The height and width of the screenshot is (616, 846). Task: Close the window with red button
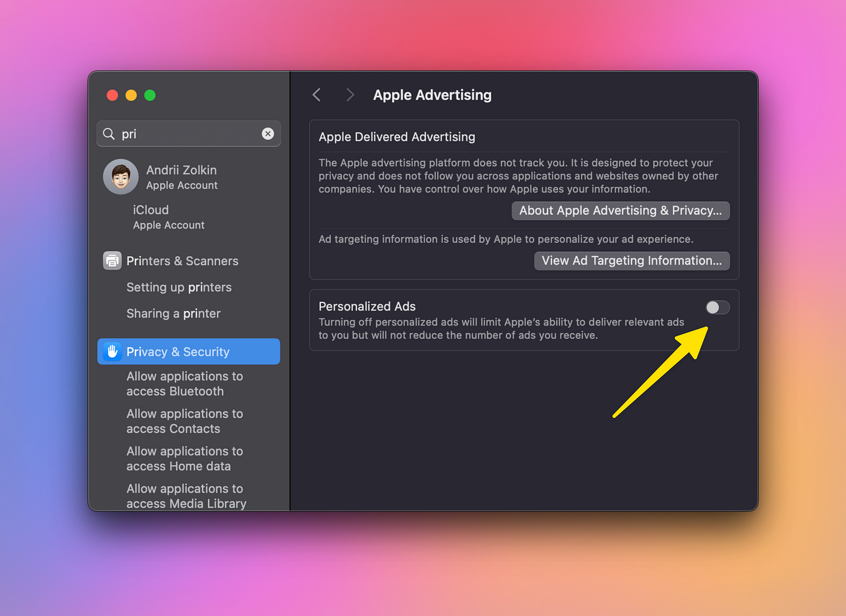(112, 95)
